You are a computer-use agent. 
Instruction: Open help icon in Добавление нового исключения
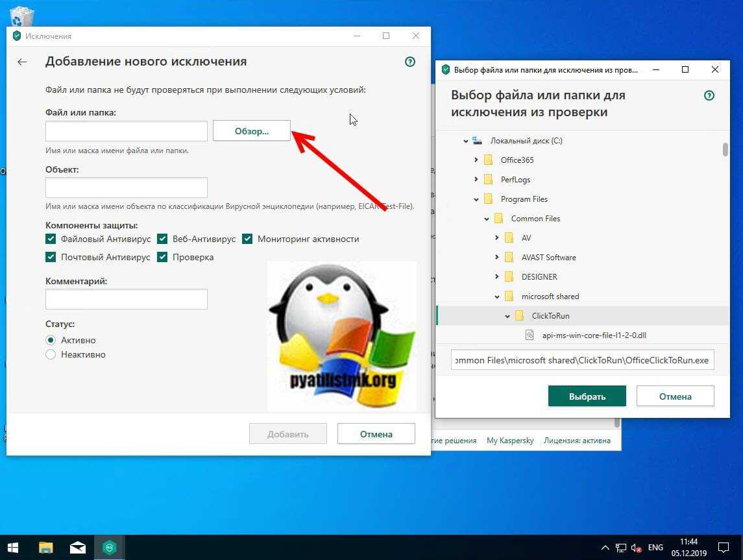(x=409, y=62)
